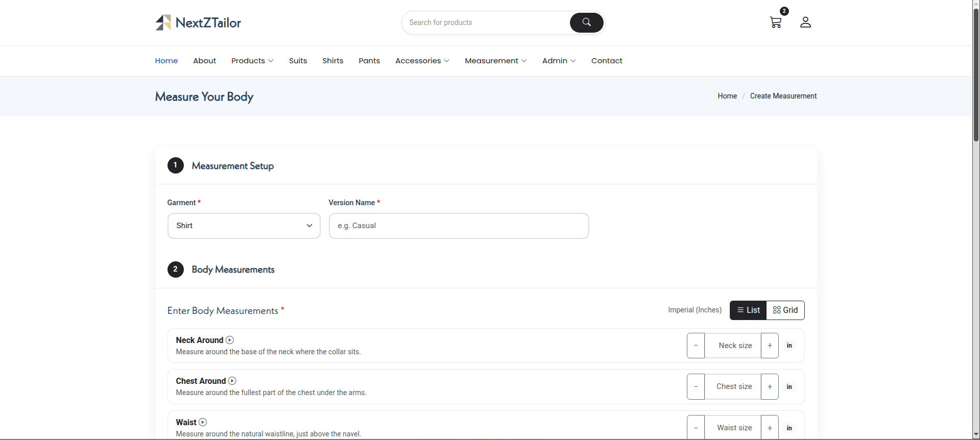Click the Chest size input

point(733,386)
